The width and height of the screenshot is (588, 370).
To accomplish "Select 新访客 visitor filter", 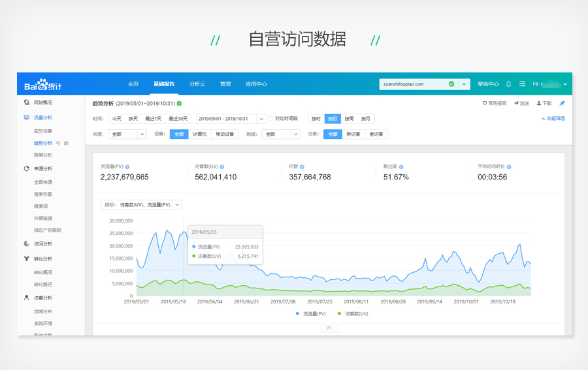I will [353, 134].
